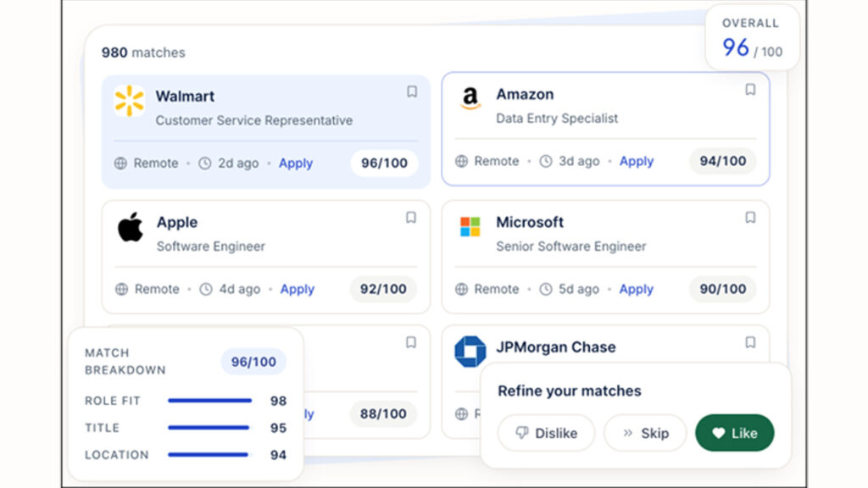The width and height of the screenshot is (868, 488).
Task: Apply to the Microsoft job
Action: coord(636,289)
